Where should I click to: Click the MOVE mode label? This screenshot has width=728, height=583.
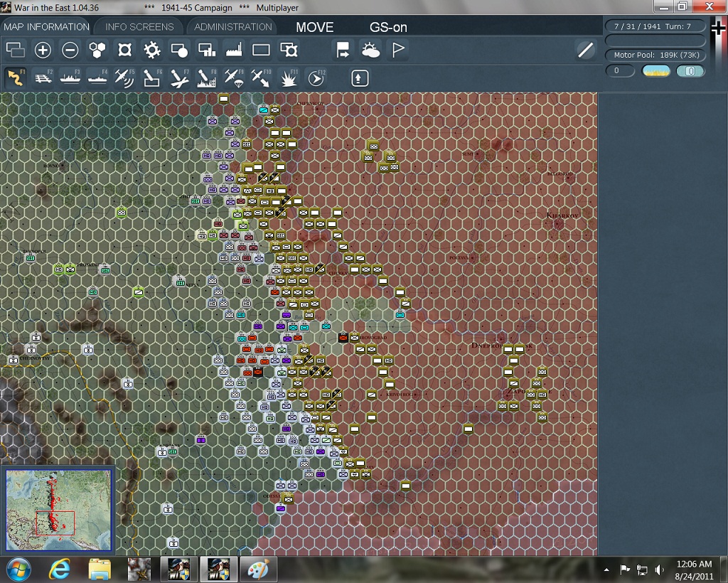[315, 28]
